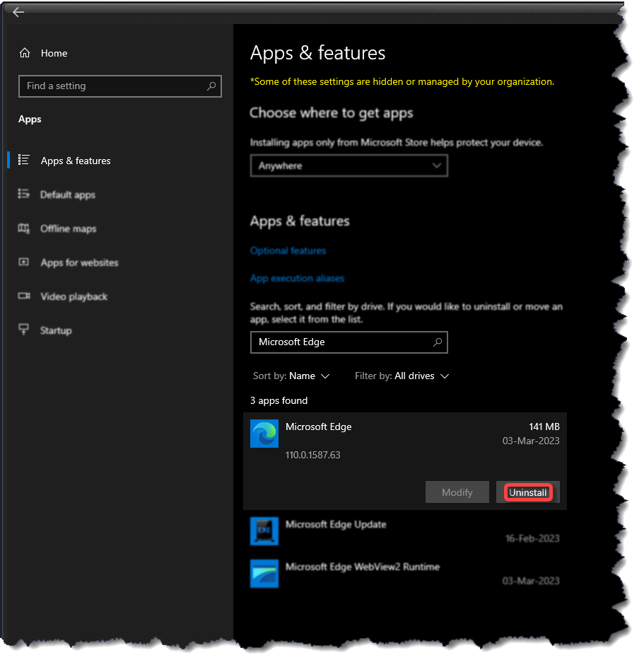
Task: Select Apps & features in sidebar
Action: pos(76,161)
